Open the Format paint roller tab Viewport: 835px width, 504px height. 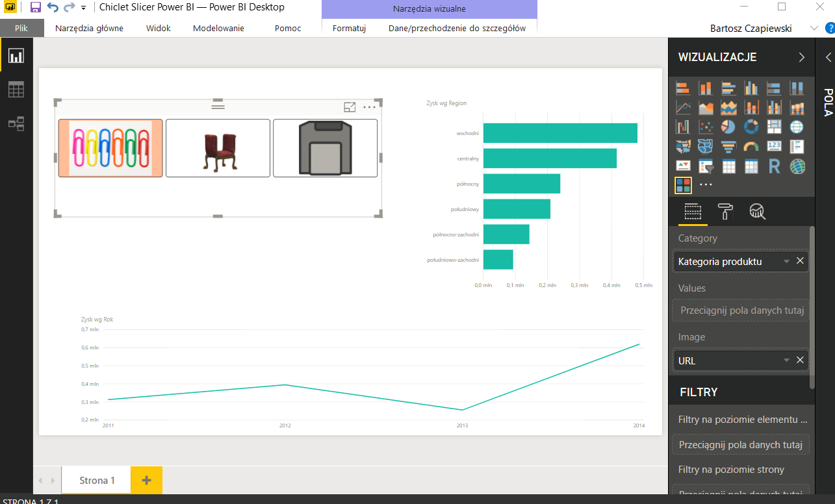(x=725, y=211)
